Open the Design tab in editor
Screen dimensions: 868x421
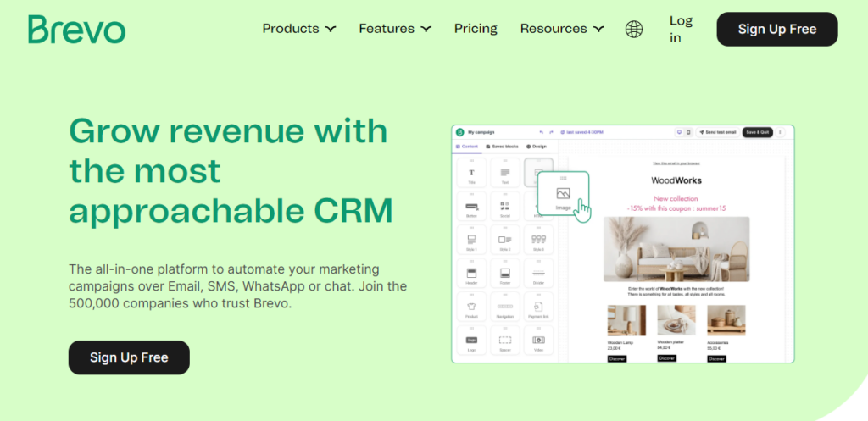537,147
